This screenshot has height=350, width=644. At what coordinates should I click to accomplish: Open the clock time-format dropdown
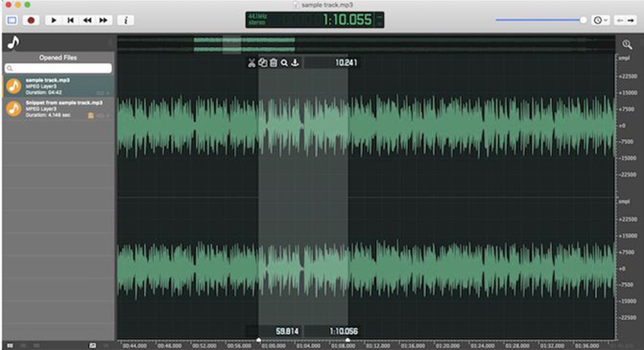click(x=600, y=20)
